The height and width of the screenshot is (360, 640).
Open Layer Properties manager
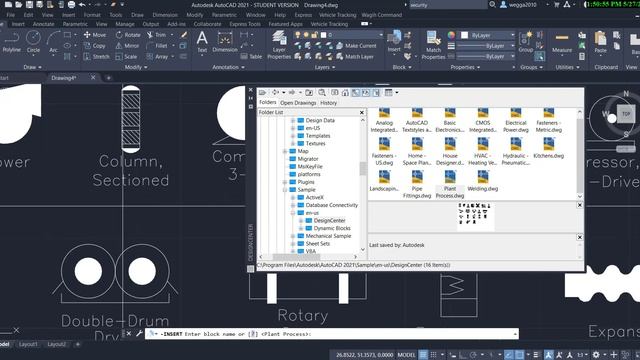[279, 45]
